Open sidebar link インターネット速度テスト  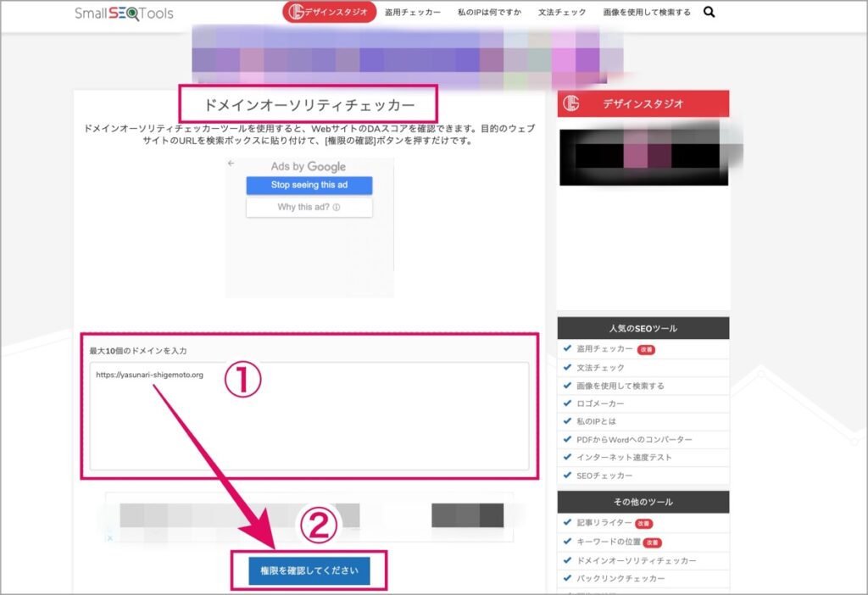tap(625, 457)
